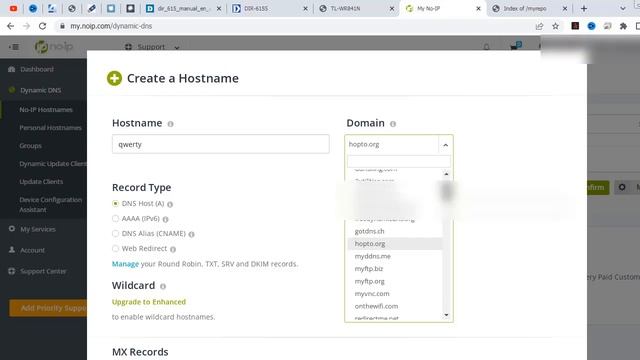
Task: Click the Domain info icon
Action: (x=393, y=124)
